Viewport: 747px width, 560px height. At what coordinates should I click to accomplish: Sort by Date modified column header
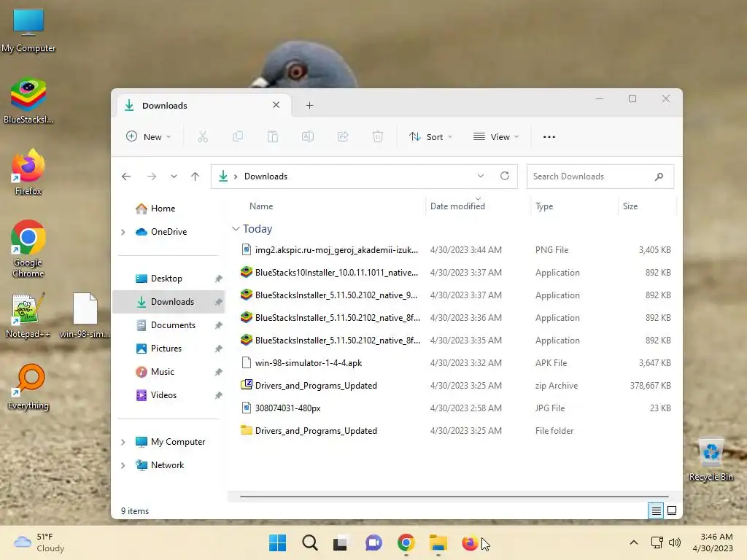click(458, 206)
